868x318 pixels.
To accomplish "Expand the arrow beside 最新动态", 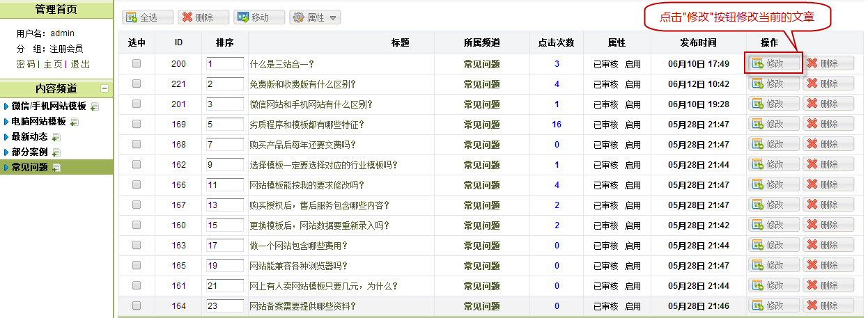I will 6,137.
